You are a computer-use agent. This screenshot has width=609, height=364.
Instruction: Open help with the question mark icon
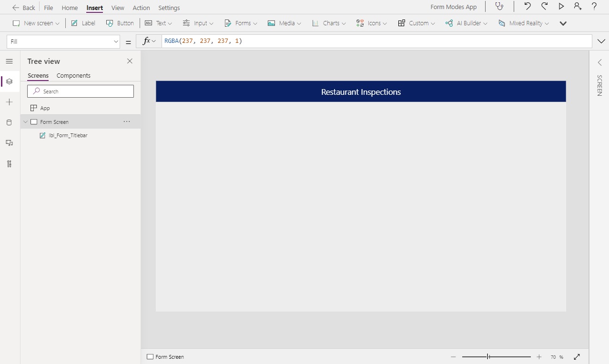tap(594, 6)
